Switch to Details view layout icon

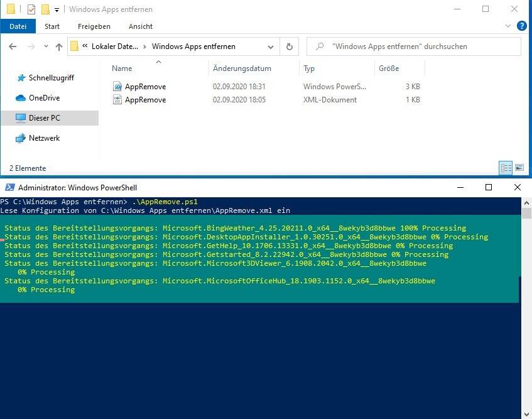click(x=506, y=168)
